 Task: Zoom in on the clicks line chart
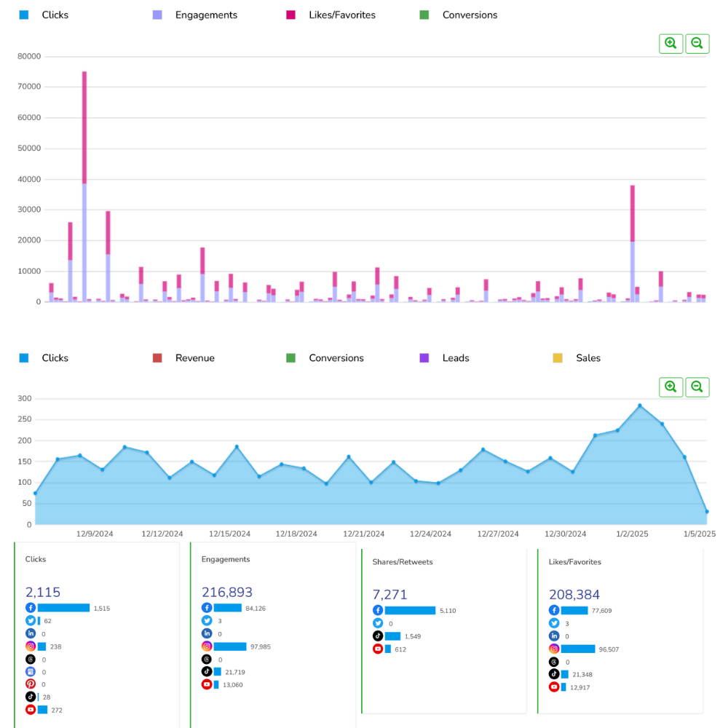point(670,387)
